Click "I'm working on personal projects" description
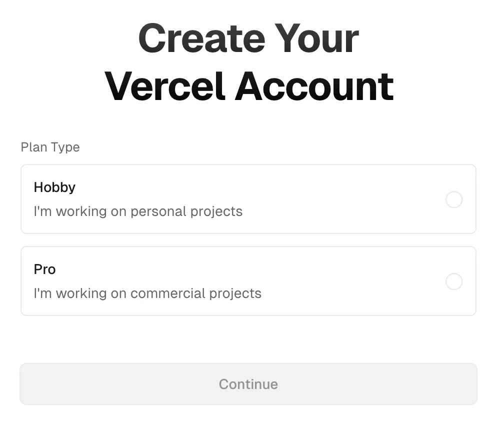The image size is (504, 439). pos(138,211)
